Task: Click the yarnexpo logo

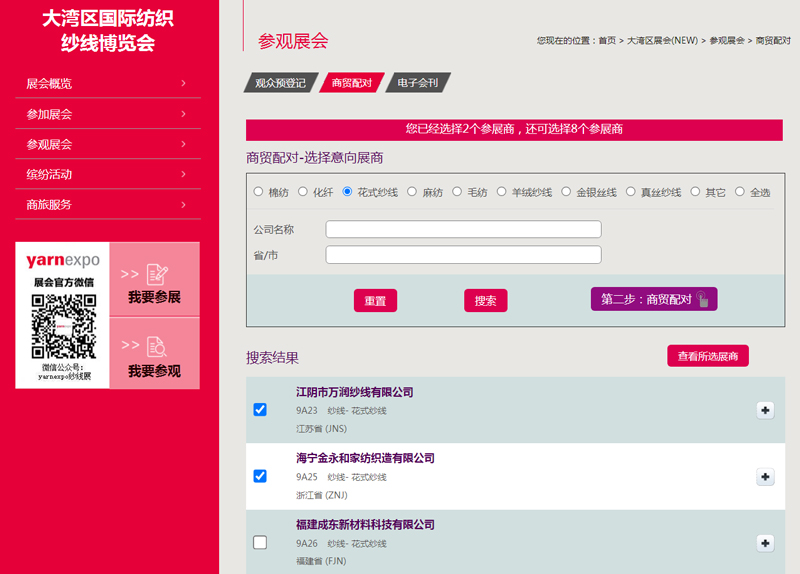Action: pos(63,261)
